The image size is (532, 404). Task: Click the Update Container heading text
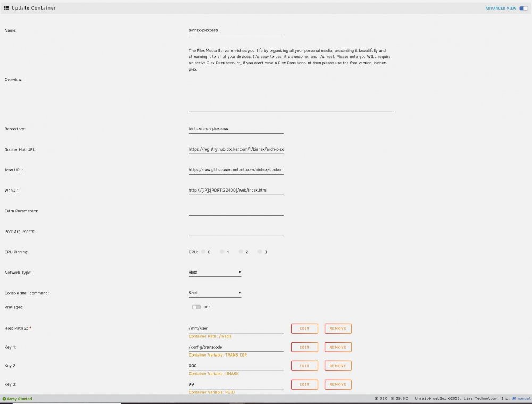tap(34, 8)
